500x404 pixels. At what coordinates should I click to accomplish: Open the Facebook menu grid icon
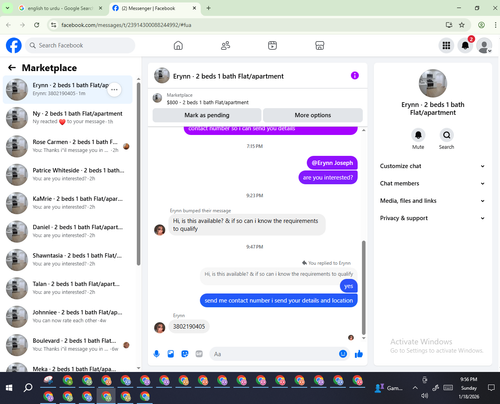click(x=446, y=45)
